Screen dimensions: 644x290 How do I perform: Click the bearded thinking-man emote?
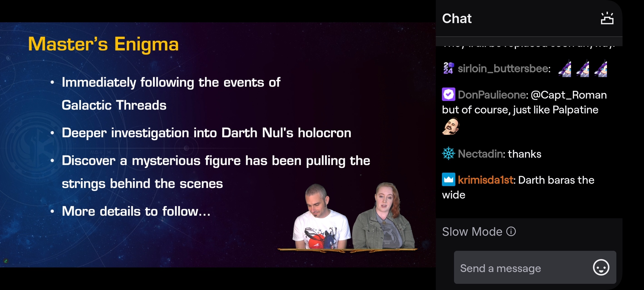tap(451, 126)
